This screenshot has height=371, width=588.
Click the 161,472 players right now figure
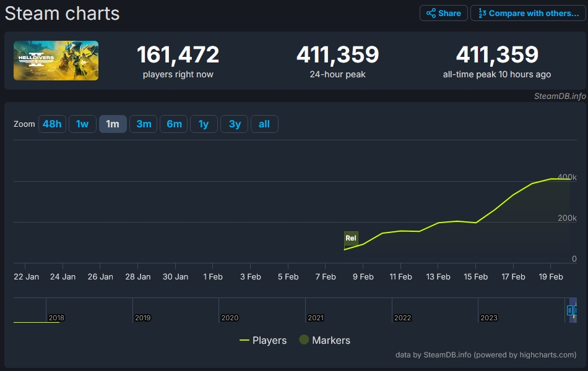pyautogui.click(x=178, y=54)
